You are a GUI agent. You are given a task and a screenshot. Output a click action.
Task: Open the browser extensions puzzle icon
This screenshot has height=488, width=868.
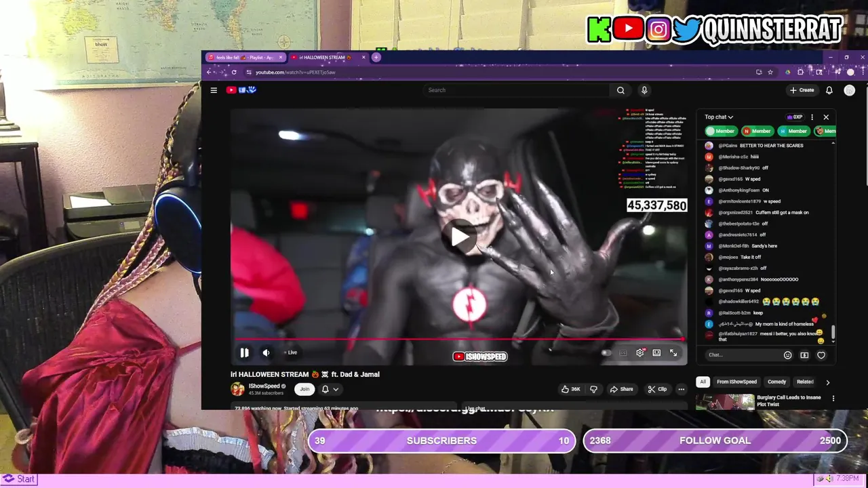(x=801, y=72)
